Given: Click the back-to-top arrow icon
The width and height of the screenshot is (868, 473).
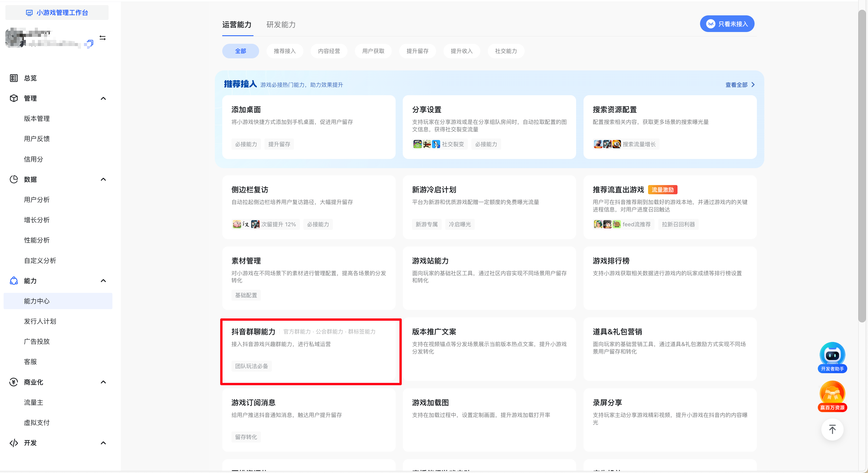Looking at the screenshot, I should pos(832,429).
